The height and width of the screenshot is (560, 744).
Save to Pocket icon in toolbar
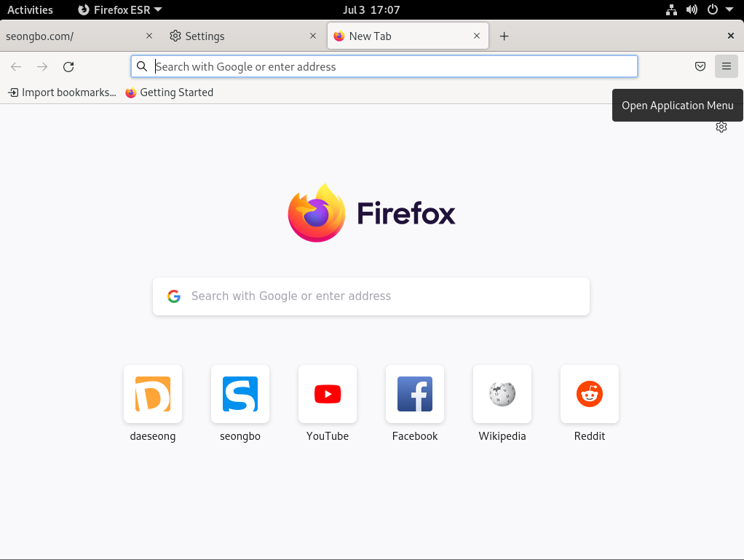(x=700, y=66)
